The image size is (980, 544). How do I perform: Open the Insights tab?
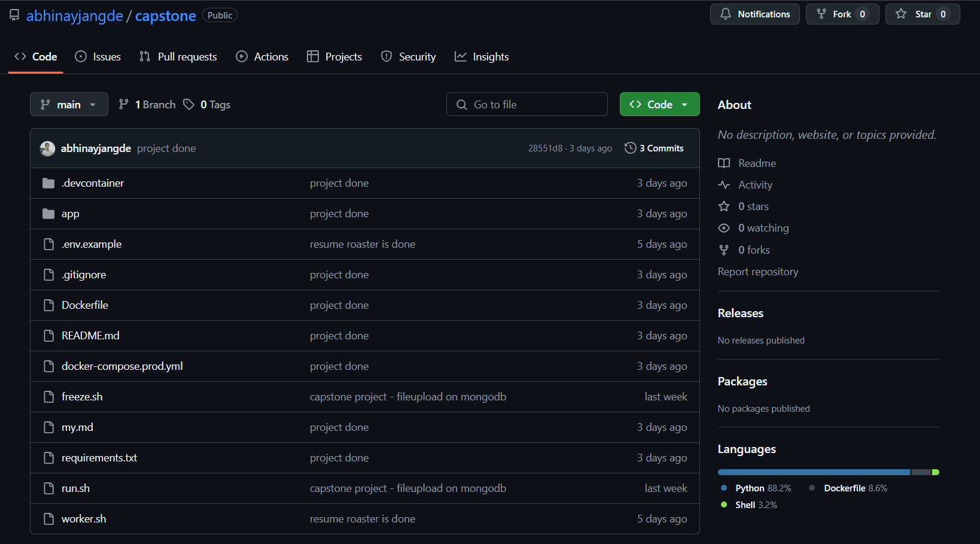pos(482,57)
